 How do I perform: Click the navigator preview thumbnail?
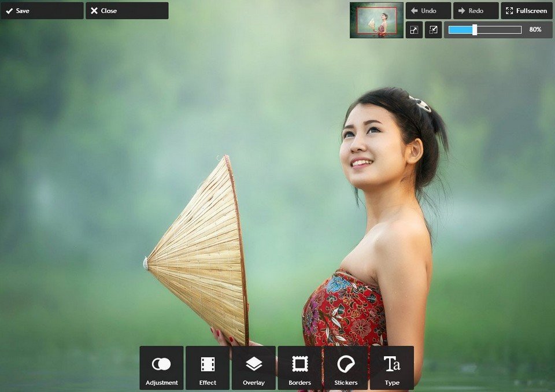(376, 20)
